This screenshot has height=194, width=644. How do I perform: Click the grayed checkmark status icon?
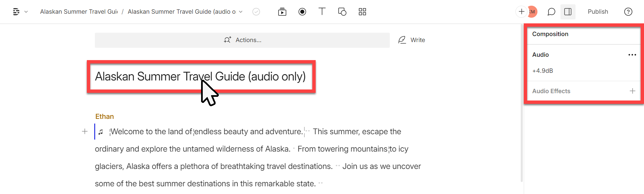point(256,12)
